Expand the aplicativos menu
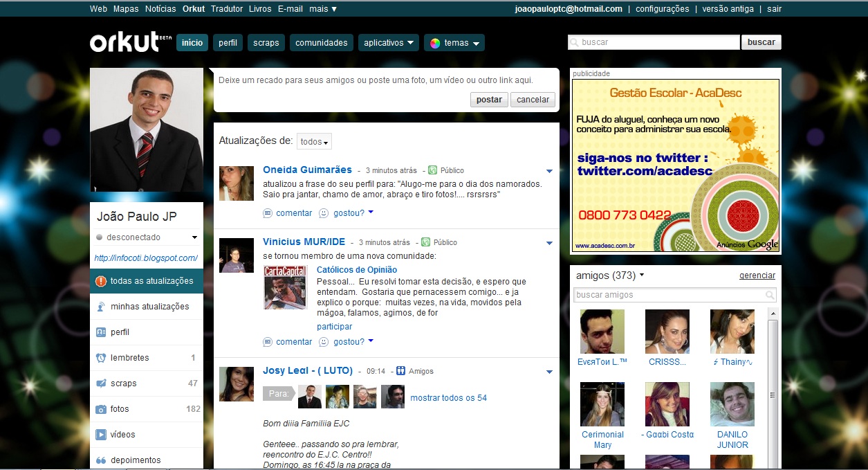Image resolution: width=868 pixels, height=470 pixels. [x=389, y=43]
